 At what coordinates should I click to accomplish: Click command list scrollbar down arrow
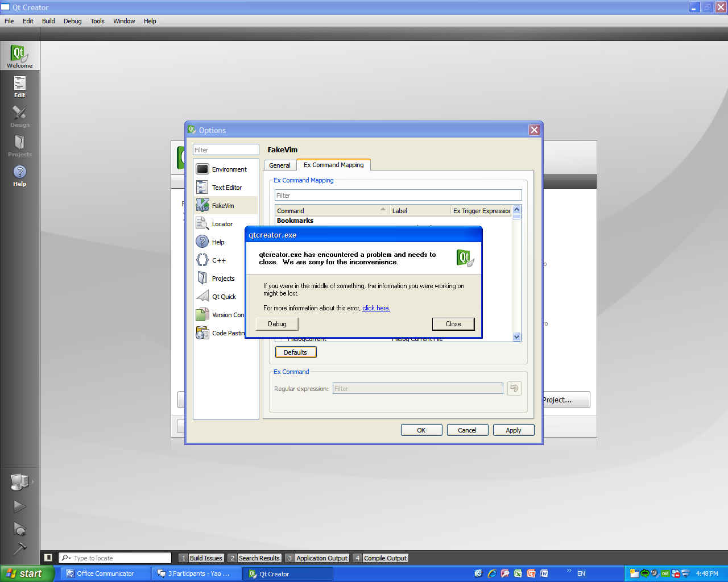click(516, 337)
